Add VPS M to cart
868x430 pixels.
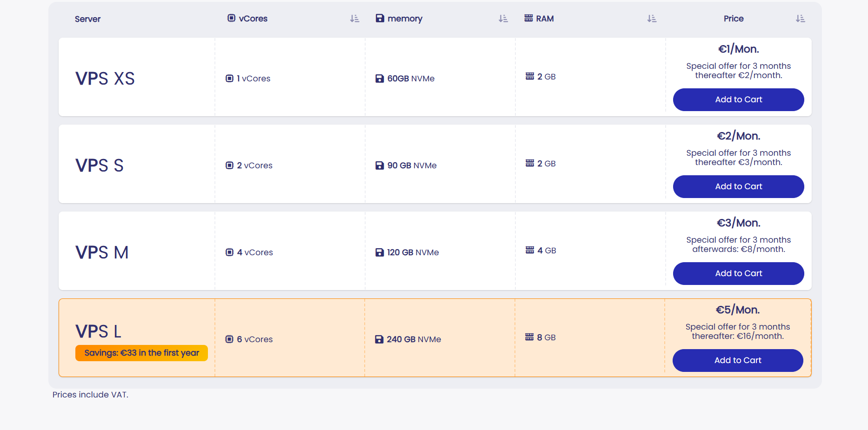(738, 273)
